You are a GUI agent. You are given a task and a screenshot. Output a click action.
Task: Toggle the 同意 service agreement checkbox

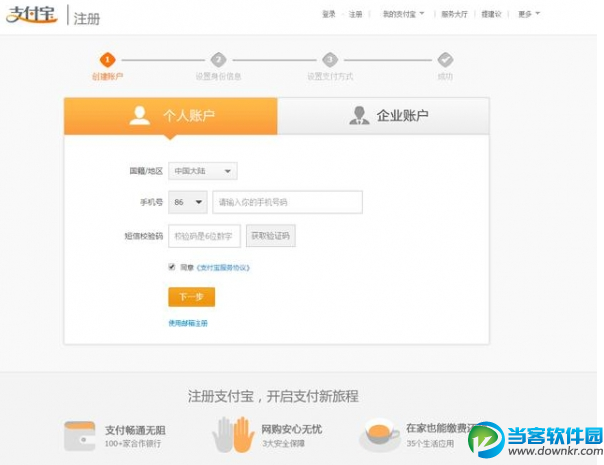[172, 267]
